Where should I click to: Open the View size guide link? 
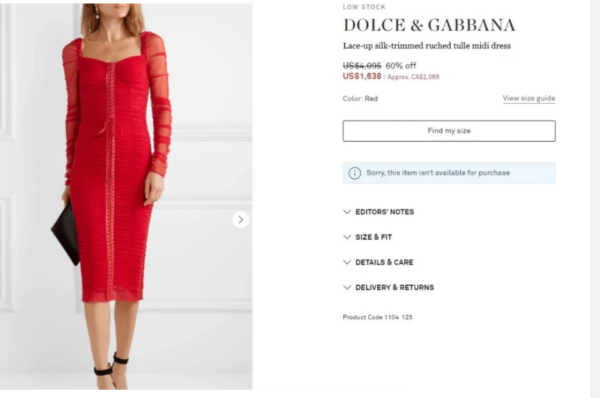529,98
